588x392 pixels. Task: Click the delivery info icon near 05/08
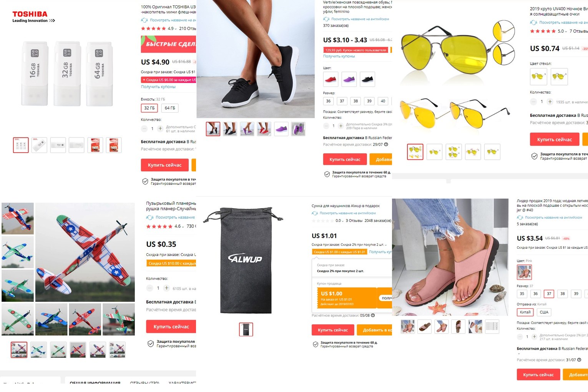pyautogui.click(x=373, y=316)
